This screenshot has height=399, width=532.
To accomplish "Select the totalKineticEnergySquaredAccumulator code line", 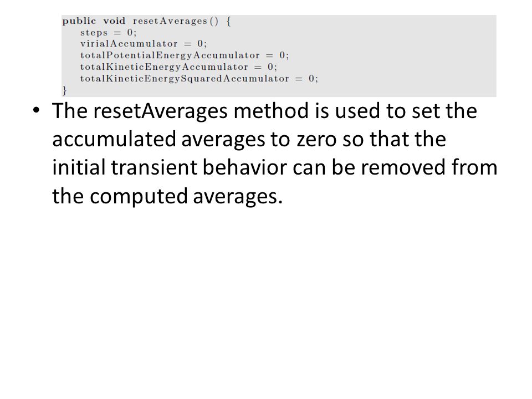I will point(199,79).
